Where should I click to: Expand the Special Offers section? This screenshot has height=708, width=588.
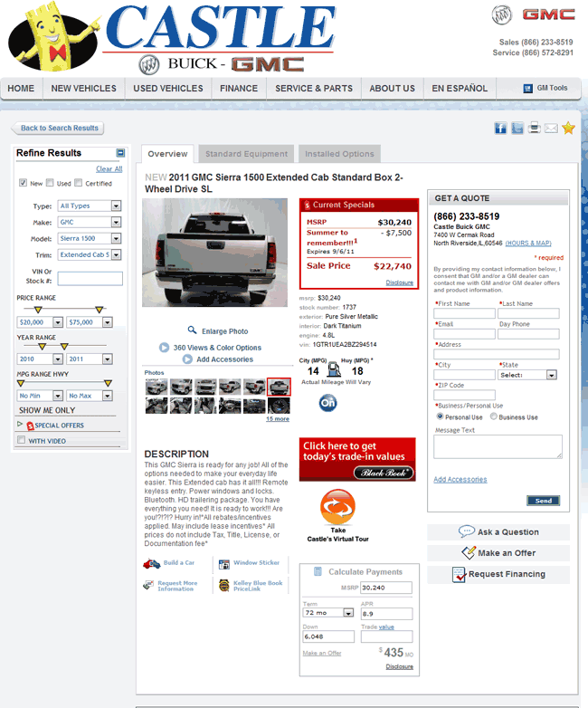pos(19,425)
